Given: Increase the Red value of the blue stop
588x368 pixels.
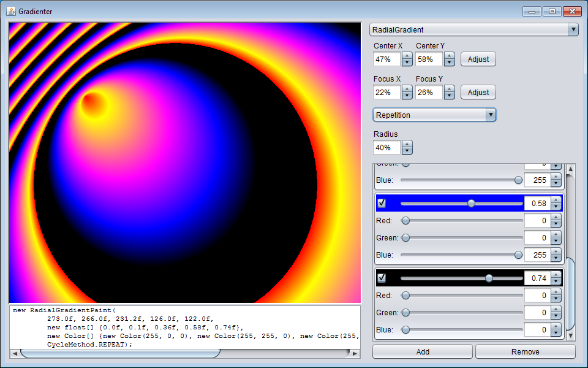Looking at the screenshot, I should (x=556, y=217).
